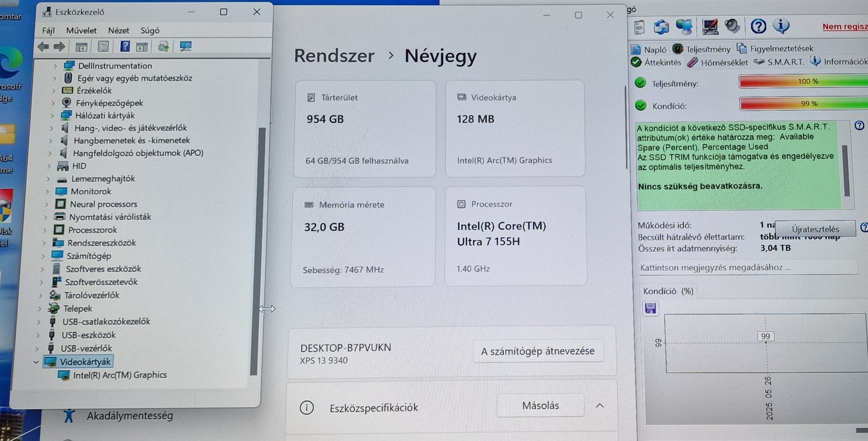Toggle the console tree pane icon in Eszközkezelő
The height and width of the screenshot is (441, 868).
tap(81, 47)
